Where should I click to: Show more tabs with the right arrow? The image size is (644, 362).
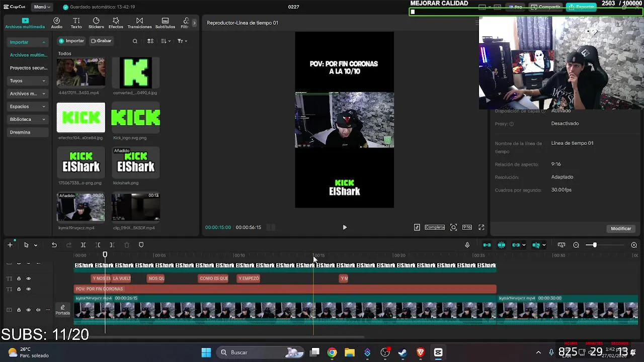(194, 23)
